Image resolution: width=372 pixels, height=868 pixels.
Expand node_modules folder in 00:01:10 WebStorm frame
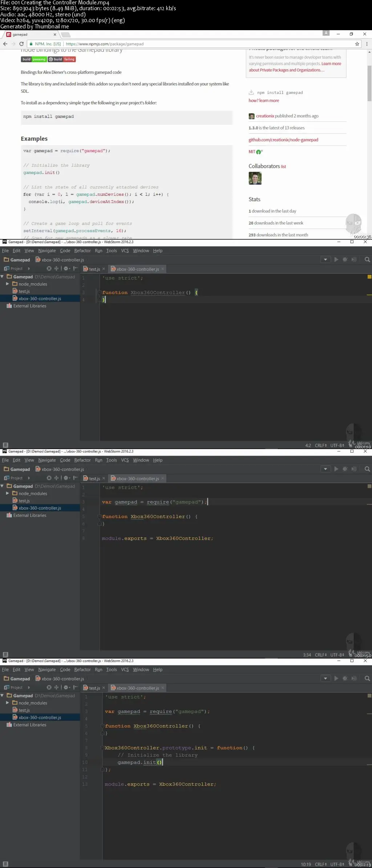pyautogui.click(x=7, y=284)
